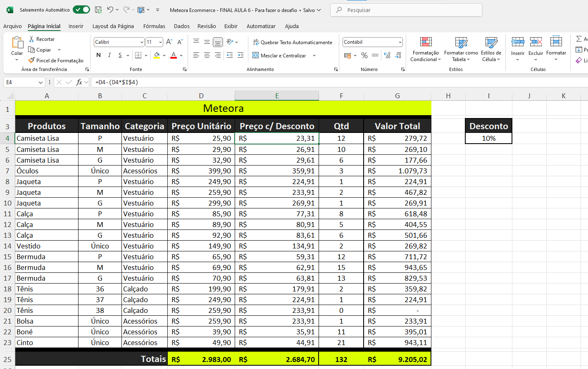This screenshot has height=369, width=588.
Task: Click Mesclar e Centralizar button
Action: [279, 56]
